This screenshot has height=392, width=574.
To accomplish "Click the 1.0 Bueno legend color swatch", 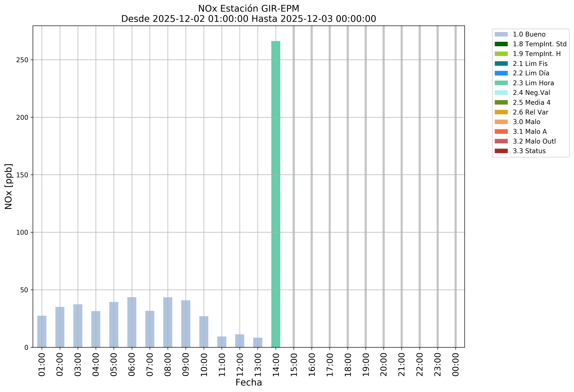I will point(501,34).
